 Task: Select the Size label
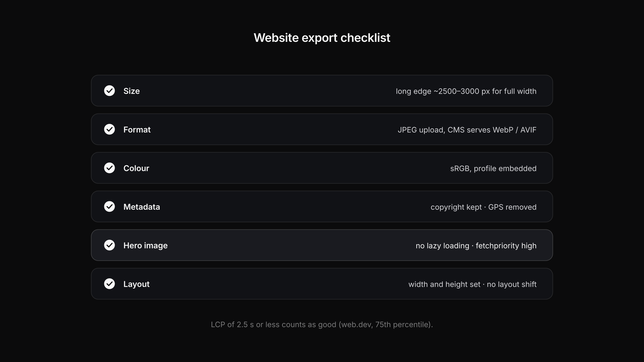(131, 91)
